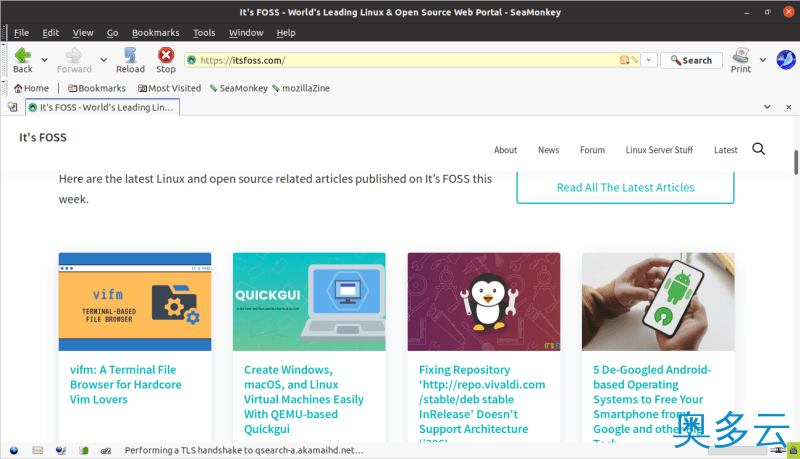Open Address Book from the status bar
Image resolution: width=800 pixels, height=459 pixels.
coord(84,450)
